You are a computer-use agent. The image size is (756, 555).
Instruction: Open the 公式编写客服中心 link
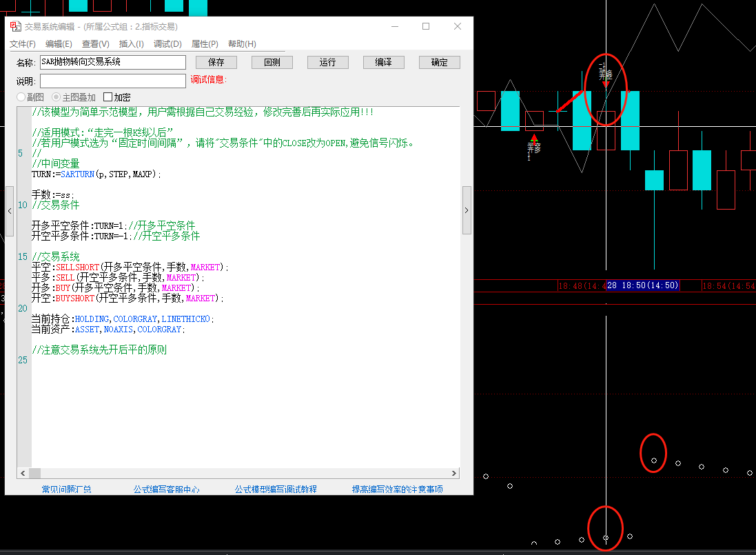pyautogui.click(x=166, y=490)
